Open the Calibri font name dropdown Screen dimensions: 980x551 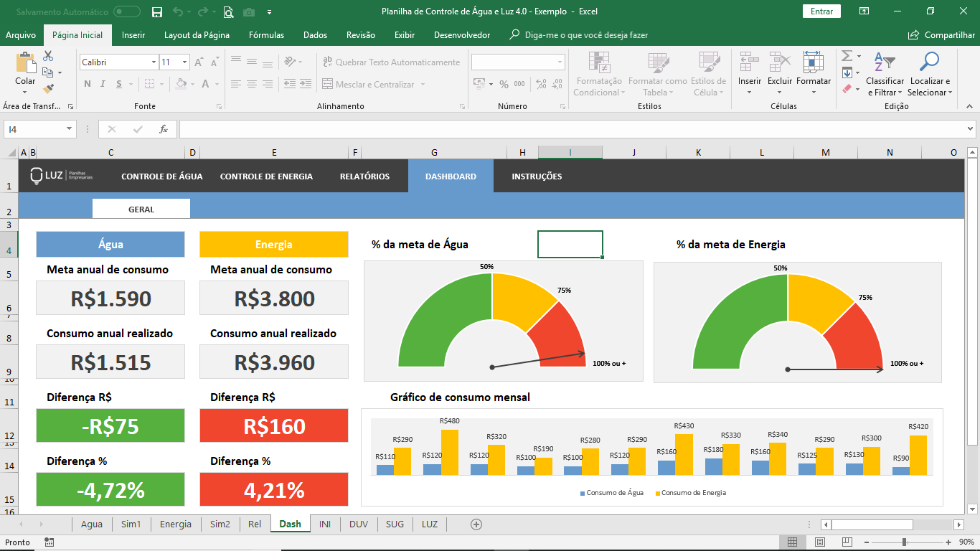point(154,62)
